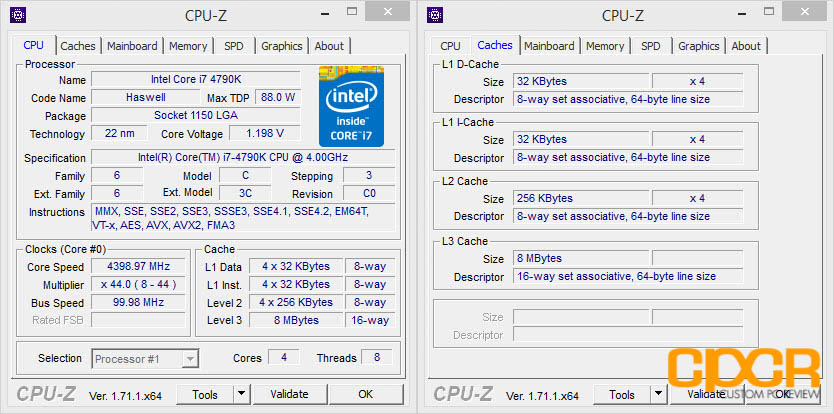Open About tab in left window
The width and height of the screenshot is (834, 414).
[x=329, y=46]
